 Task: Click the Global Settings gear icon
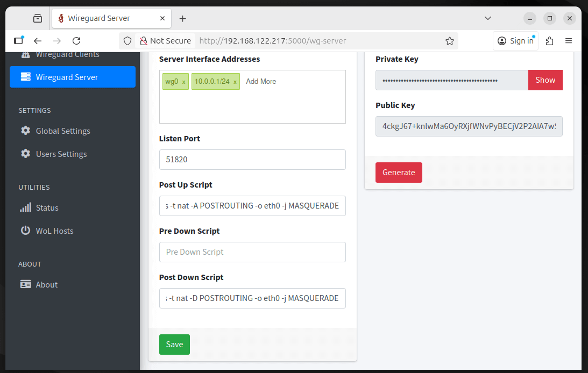pos(25,131)
